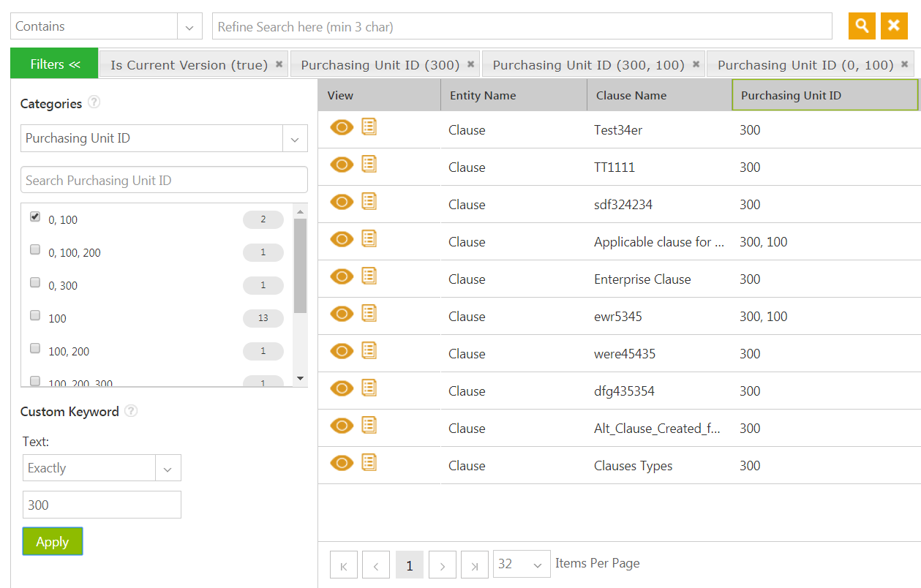Image resolution: width=921 pixels, height=588 pixels.
Task: Open the Contains search mode dropdown
Action: [189, 27]
